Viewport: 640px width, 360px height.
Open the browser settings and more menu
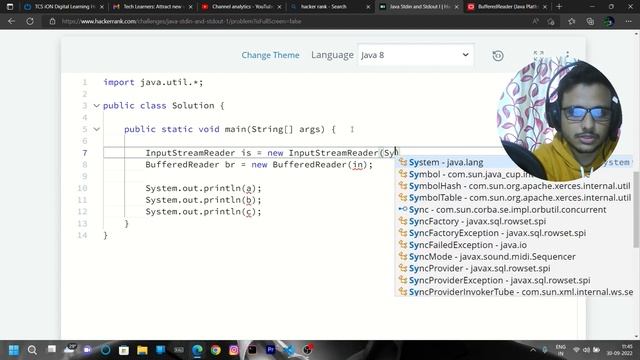628,21
